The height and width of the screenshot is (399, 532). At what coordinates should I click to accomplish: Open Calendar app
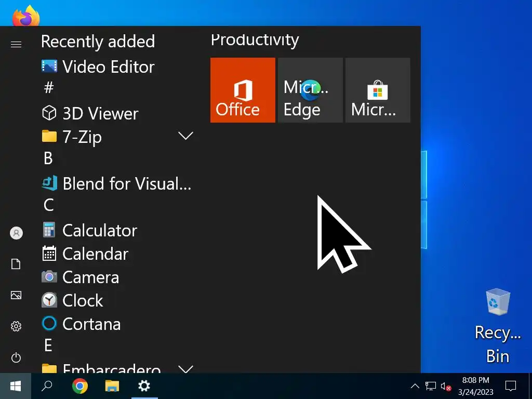point(118,254)
